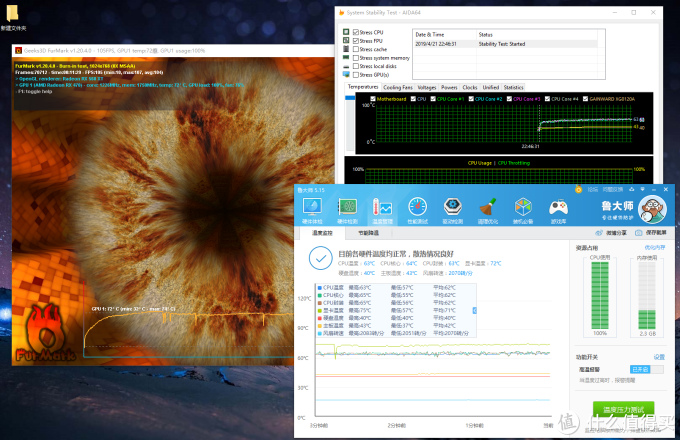Click the Ludashi mascot avatar
Image resolution: width=680 pixels, height=440 pixels.
click(652, 210)
